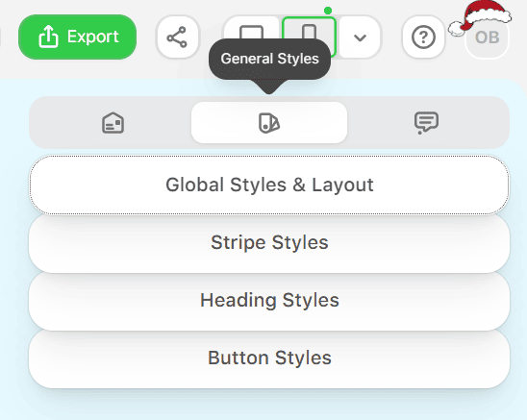Open the OB user profile avatar
This screenshot has height=420, width=527.
pyautogui.click(x=487, y=37)
